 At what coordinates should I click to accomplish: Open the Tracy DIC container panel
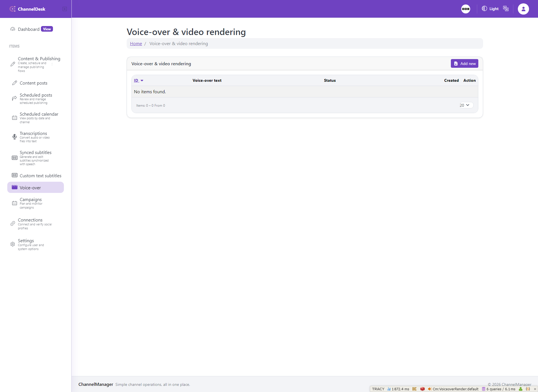tap(414, 389)
